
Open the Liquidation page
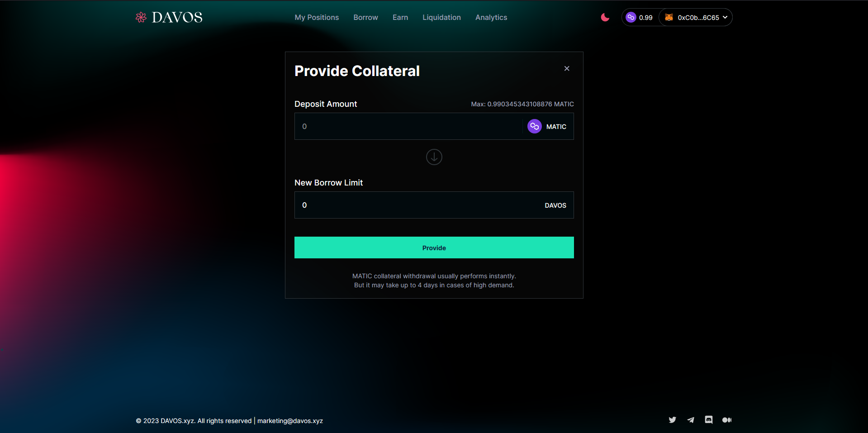tap(441, 17)
